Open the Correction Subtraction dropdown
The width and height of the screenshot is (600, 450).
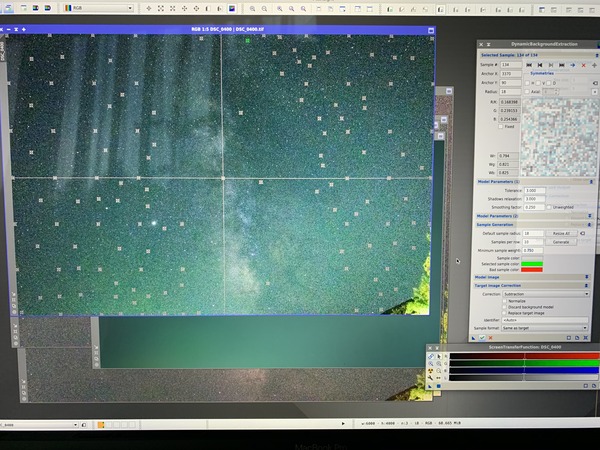pos(546,294)
